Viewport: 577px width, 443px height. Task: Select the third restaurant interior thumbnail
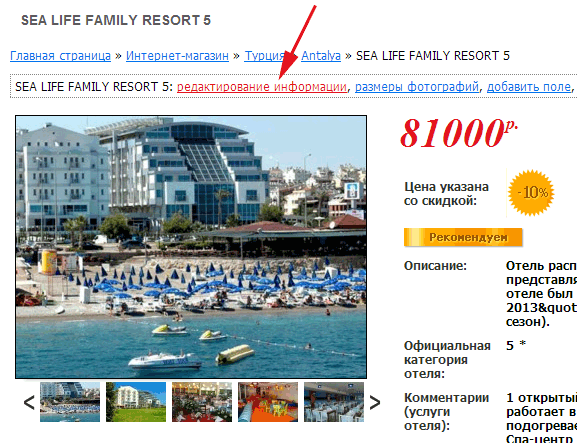point(202,402)
